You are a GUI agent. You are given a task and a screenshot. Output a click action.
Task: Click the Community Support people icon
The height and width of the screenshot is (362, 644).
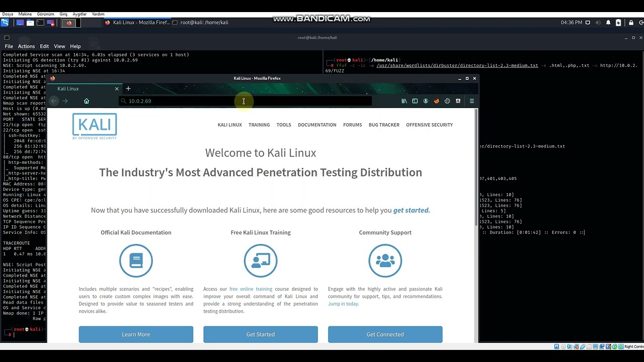385,260
